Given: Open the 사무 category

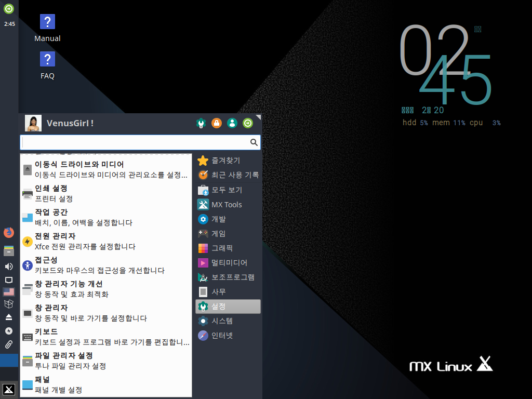Looking at the screenshot, I should [228, 292].
